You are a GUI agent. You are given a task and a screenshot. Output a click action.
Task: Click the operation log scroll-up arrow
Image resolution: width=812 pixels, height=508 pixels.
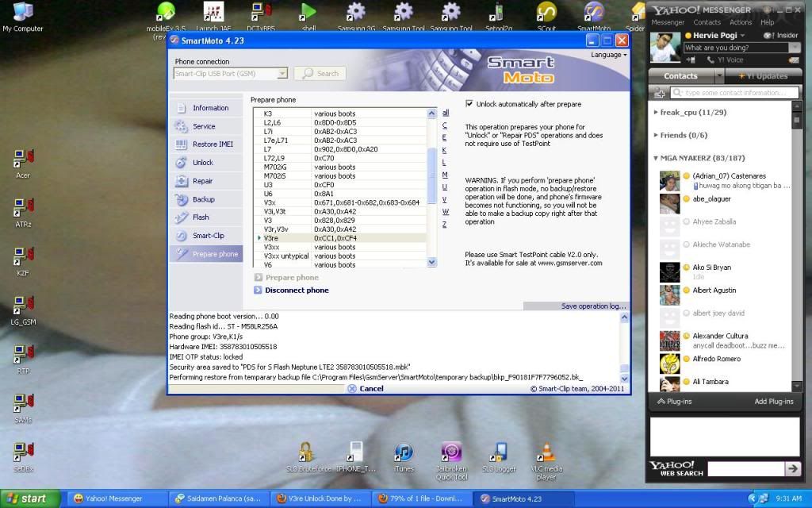click(625, 317)
